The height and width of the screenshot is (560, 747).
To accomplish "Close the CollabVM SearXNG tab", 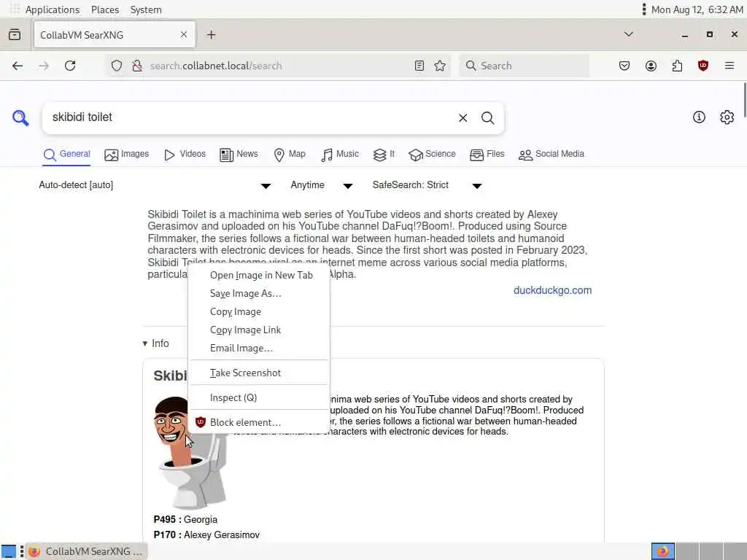I will click(x=183, y=34).
